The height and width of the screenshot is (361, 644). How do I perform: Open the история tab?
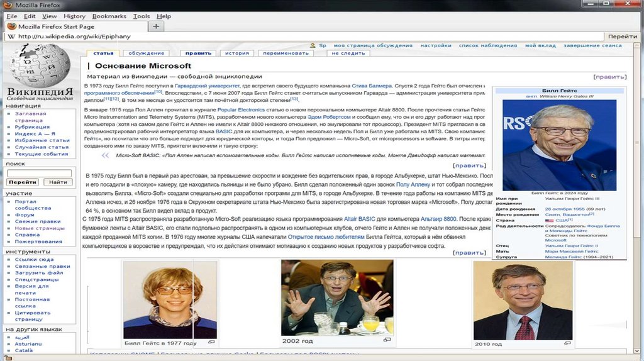[x=237, y=53]
